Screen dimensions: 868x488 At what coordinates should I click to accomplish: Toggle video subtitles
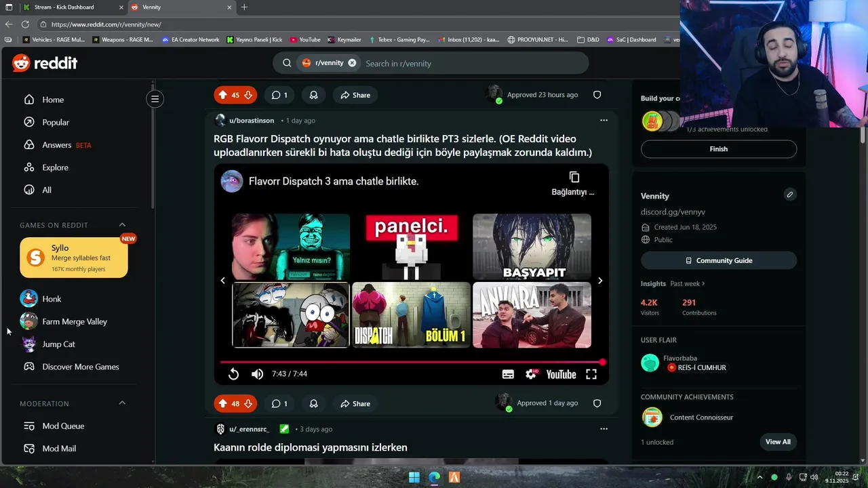[508, 374]
